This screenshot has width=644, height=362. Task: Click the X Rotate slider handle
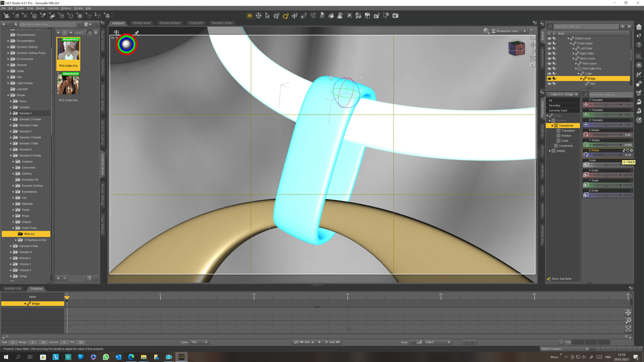tap(606, 135)
